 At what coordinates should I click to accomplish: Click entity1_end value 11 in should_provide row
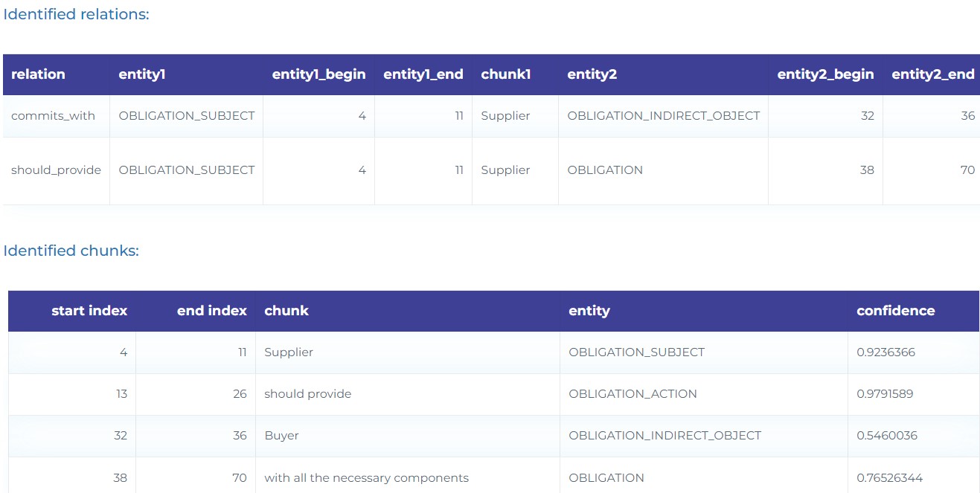[459, 170]
